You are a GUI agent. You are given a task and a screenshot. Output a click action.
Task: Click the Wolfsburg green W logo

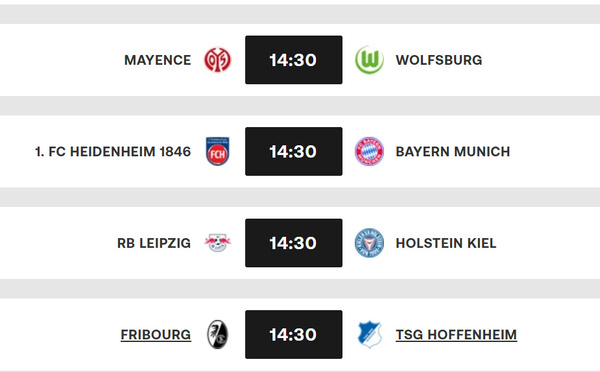coord(369,60)
